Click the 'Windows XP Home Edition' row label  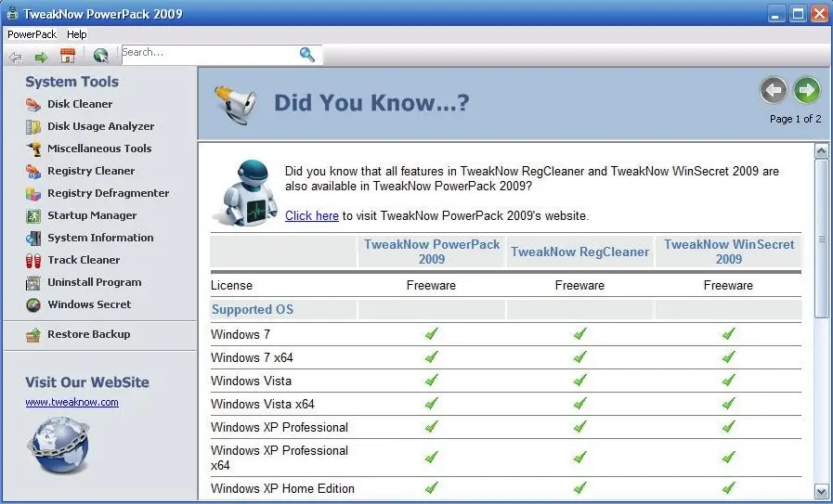(x=282, y=488)
